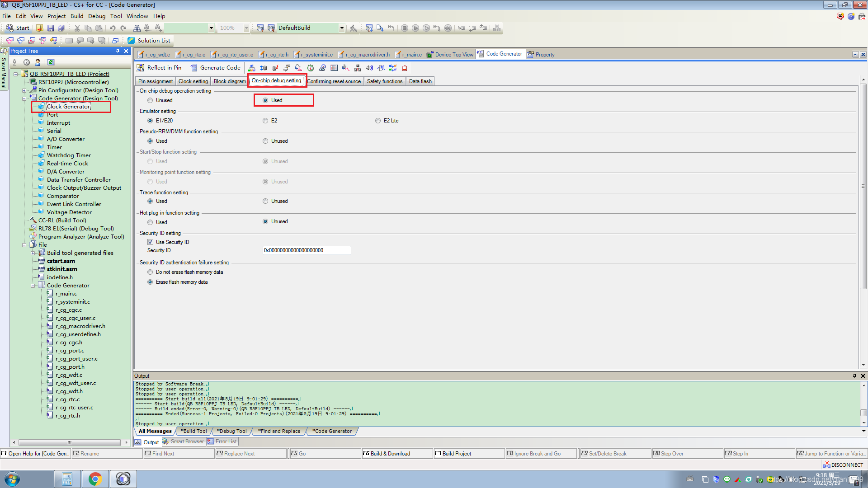Expand the Pin Configurator tree node
This screenshot has height=488, width=868.
[x=24, y=90]
